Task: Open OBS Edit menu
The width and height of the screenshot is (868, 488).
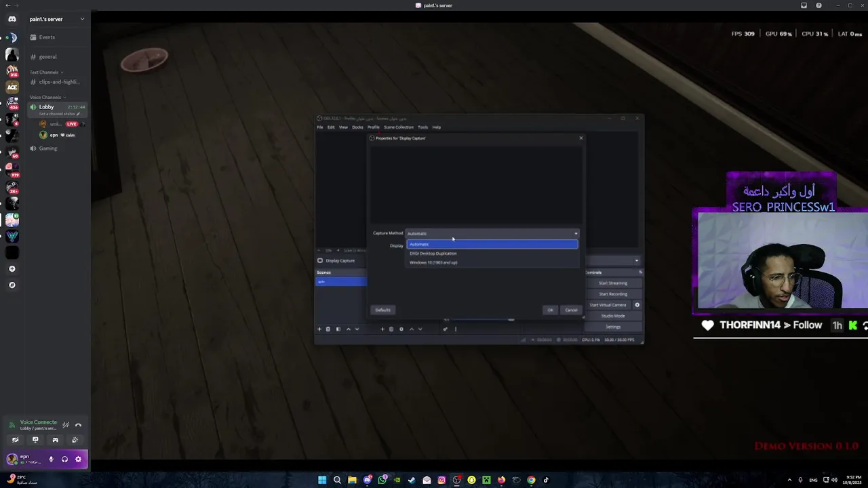Action: 331,127
